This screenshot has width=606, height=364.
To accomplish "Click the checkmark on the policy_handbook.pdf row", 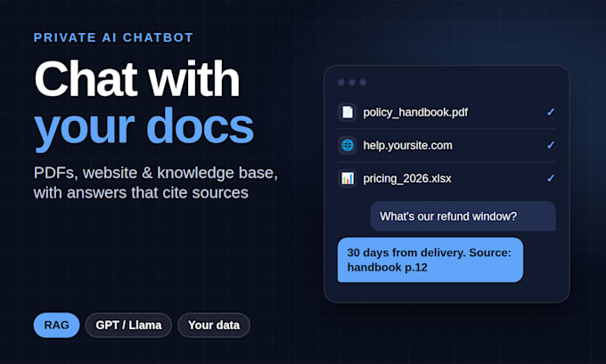I will click(551, 112).
